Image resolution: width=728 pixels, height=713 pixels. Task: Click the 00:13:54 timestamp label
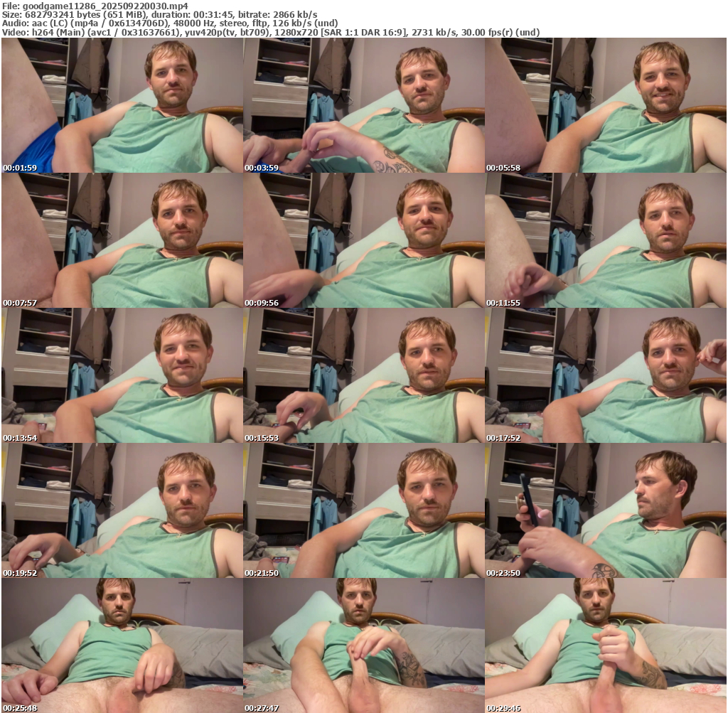(20, 438)
